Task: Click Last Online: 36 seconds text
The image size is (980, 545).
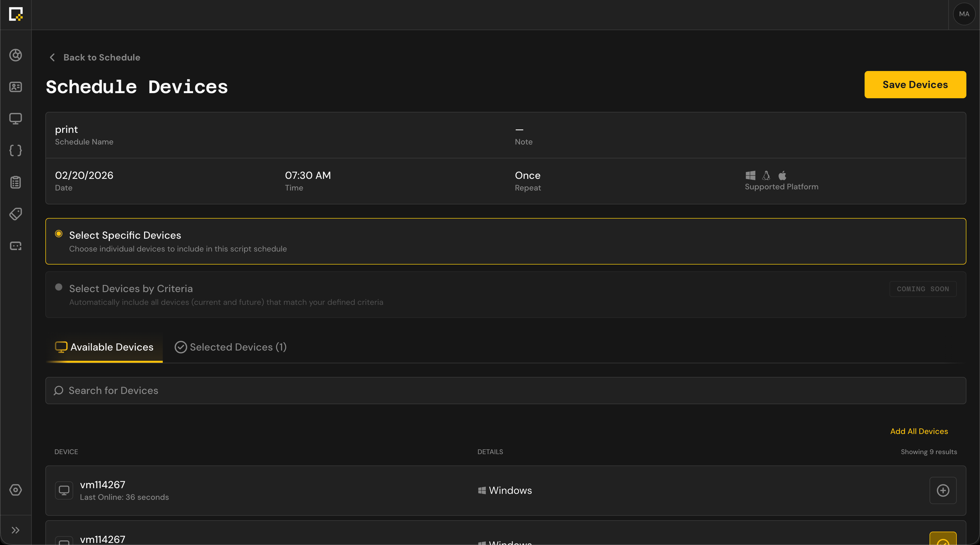Action: pyautogui.click(x=124, y=497)
